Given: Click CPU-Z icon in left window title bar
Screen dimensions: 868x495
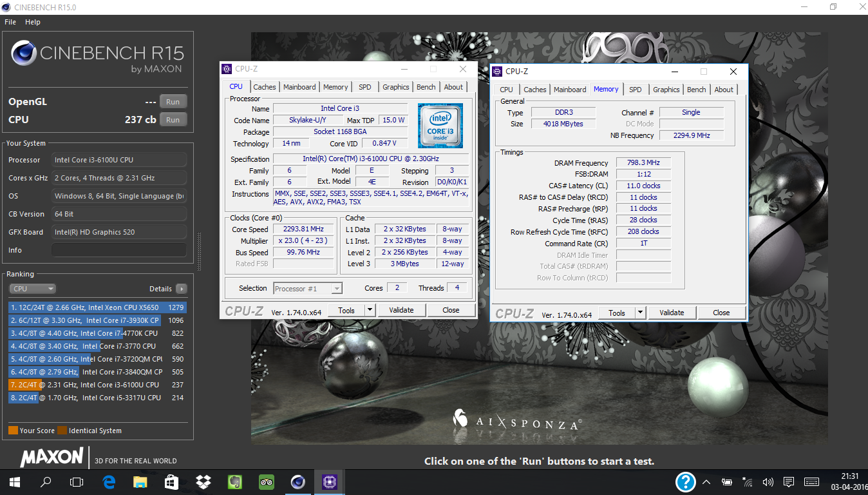Looking at the screenshot, I should coord(226,69).
